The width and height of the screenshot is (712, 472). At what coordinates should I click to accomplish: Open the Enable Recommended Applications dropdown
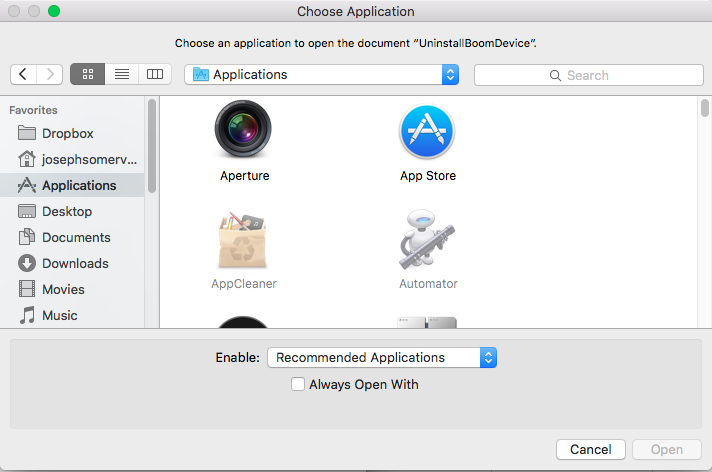pos(382,358)
